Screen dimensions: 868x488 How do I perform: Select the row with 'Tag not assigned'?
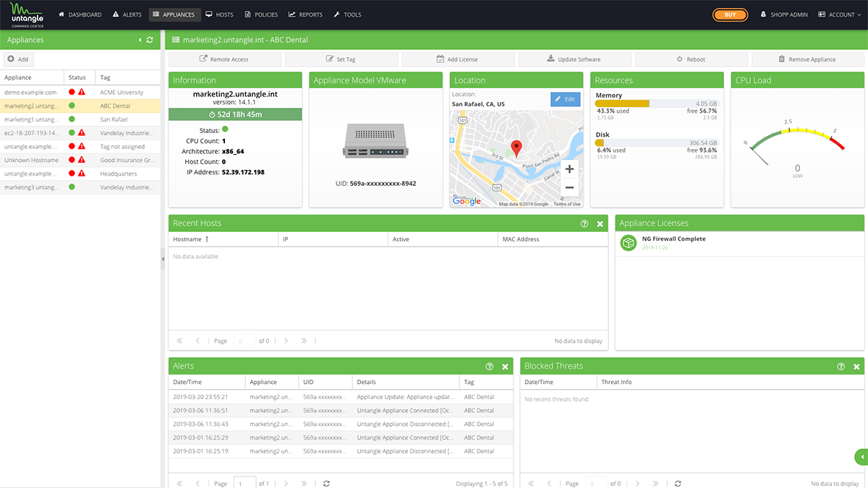[80, 147]
